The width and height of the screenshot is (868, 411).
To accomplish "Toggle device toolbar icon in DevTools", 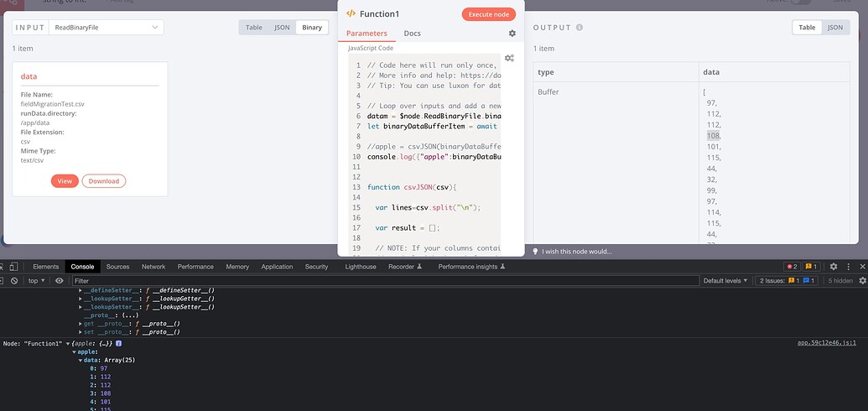I will tap(14, 267).
